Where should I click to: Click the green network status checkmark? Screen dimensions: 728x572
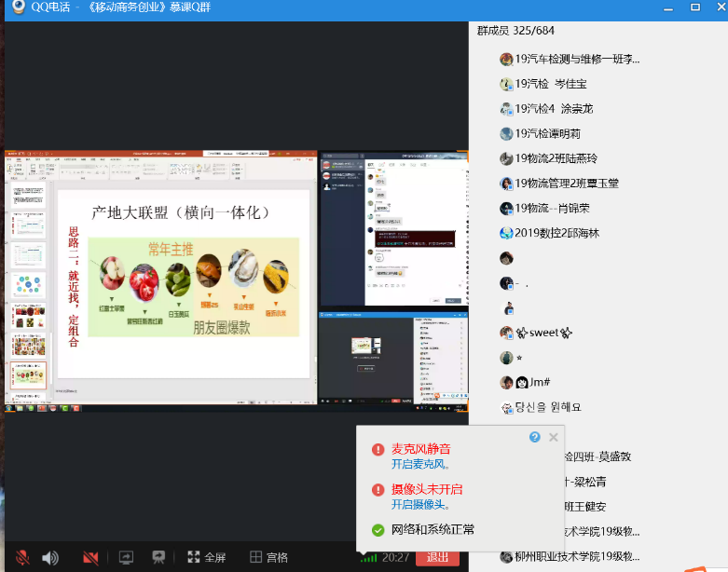[x=378, y=530]
